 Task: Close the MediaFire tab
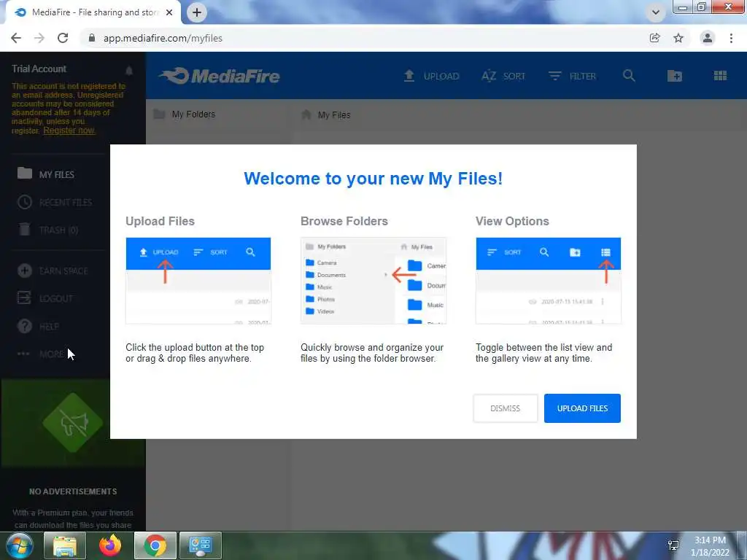click(x=169, y=12)
